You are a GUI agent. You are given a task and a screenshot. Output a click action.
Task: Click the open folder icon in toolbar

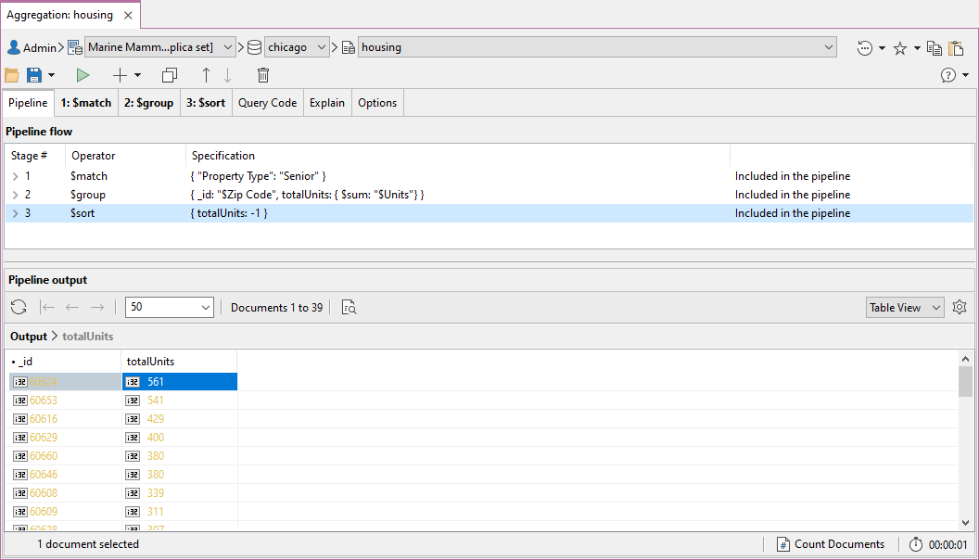click(12, 75)
